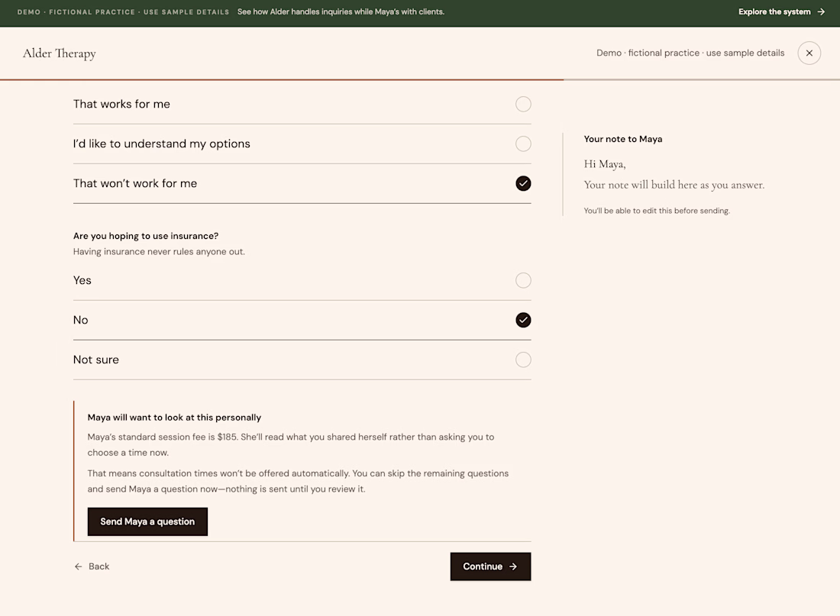The width and height of the screenshot is (840, 616).
Task: Click "Maya will want to look at this personally"
Action: [174, 418]
